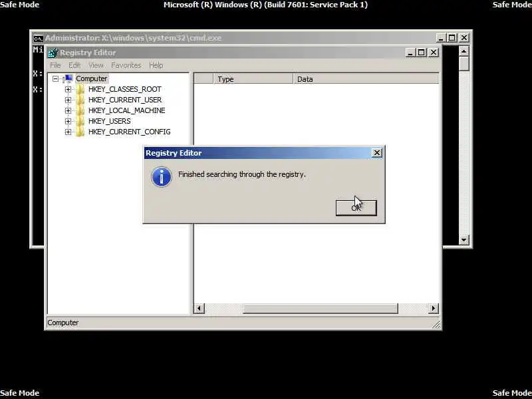532x399 pixels.
Task: Minimize the Registry Editor window
Action: click(x=410, y=53)
